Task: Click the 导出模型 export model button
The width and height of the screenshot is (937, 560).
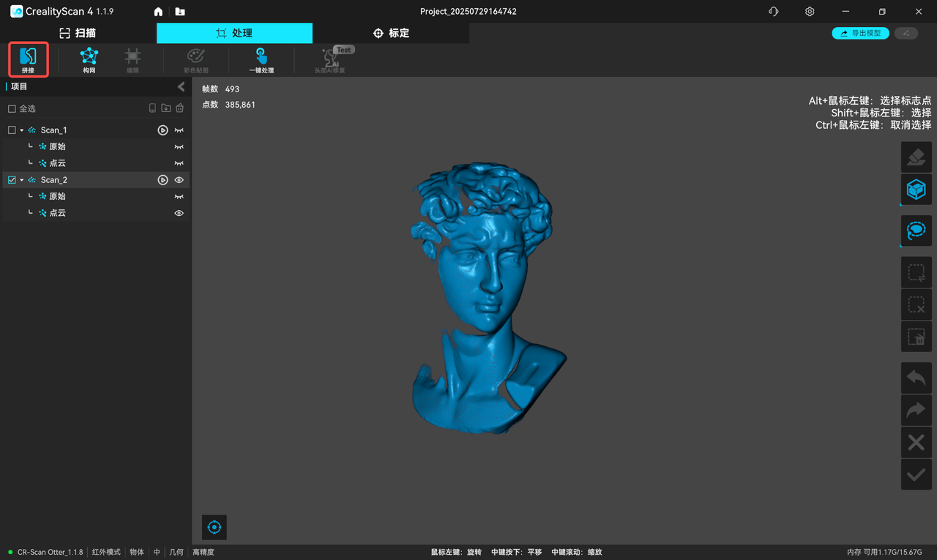Action: (861, 33)
